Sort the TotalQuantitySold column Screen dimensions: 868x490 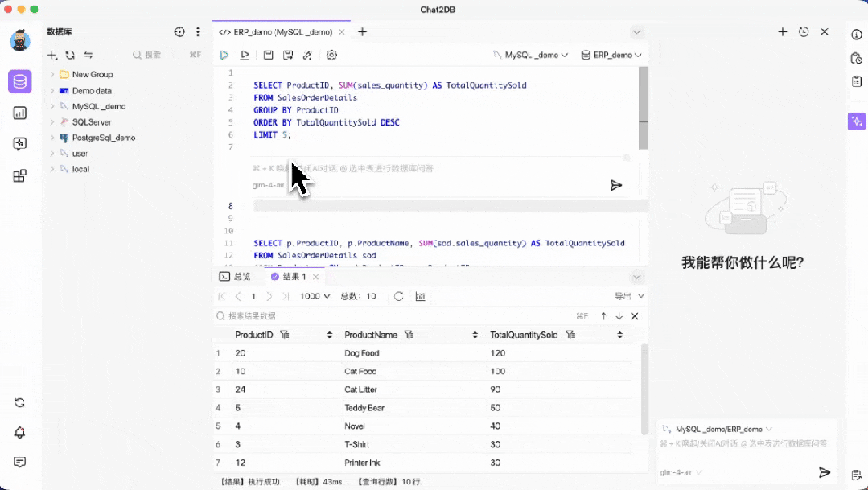[x=619, y=335]
